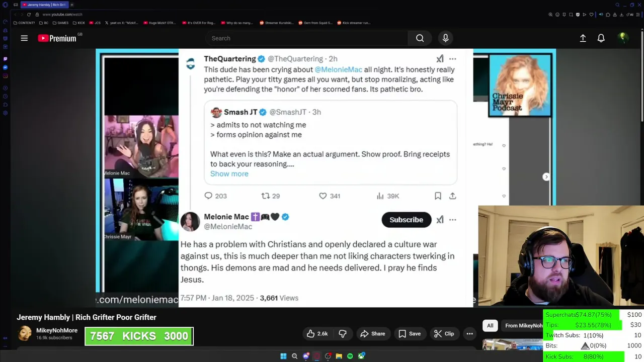Viewport: 644px width, 362px height.
Task: Start voice search with the microphone
Action: pyautogui.click(x=445, y=38)
